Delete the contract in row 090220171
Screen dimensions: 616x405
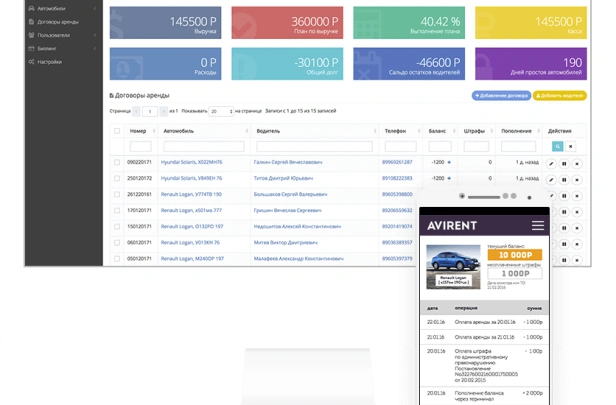click(x=577, y=162)
